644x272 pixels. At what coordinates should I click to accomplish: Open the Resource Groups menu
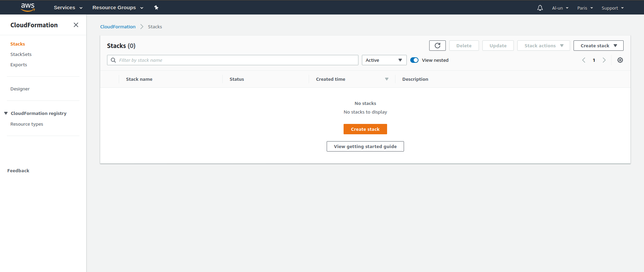click(x=118, y=8)
